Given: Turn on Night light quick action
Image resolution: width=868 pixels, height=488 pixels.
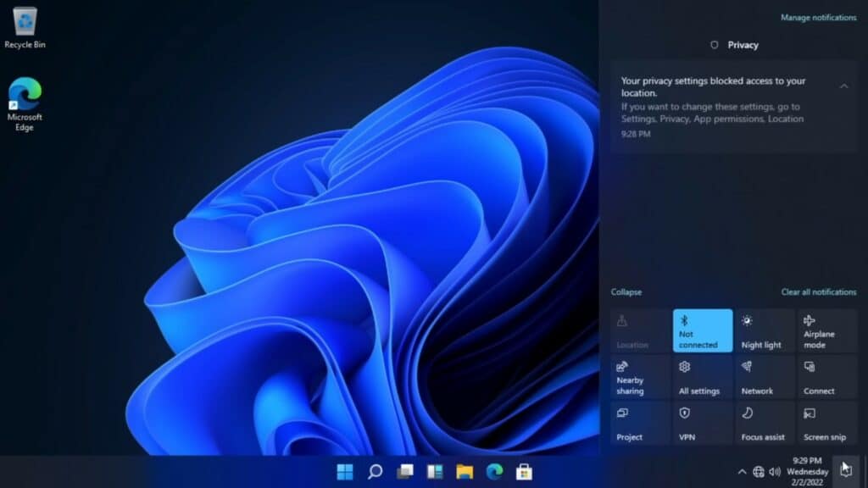Looking at the screenshot, I should coord(765,331).
